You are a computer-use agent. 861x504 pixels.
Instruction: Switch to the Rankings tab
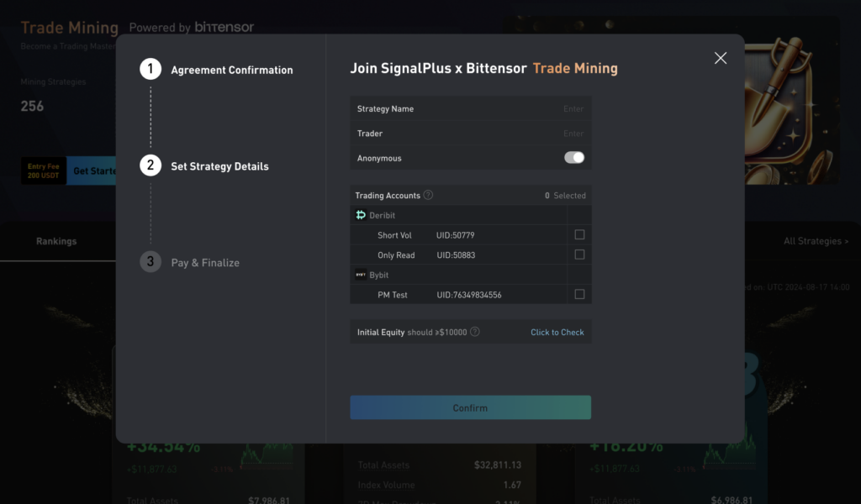coord(56,241)
